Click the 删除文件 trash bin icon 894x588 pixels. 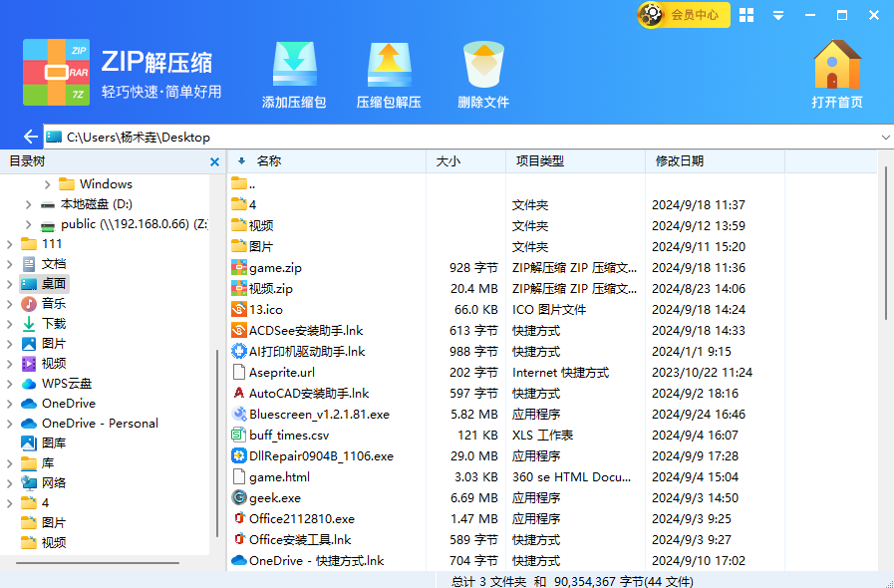(x=483, y=66)
